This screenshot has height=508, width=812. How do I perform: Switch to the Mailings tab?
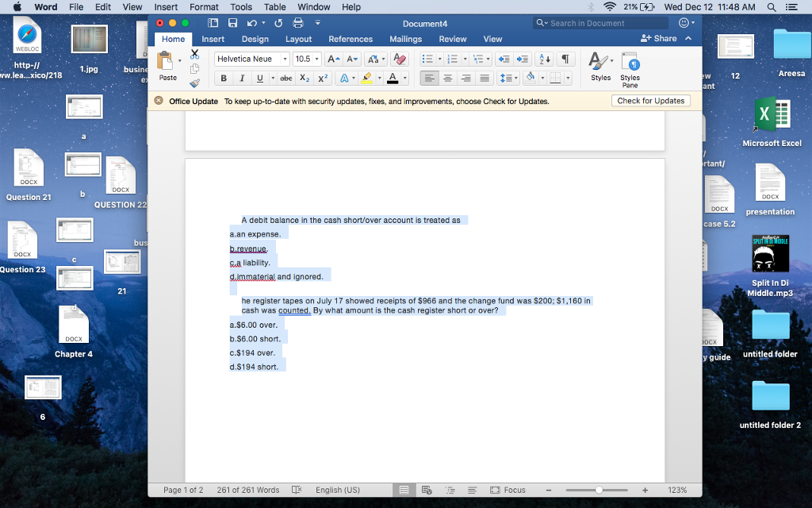click(405, 39)
